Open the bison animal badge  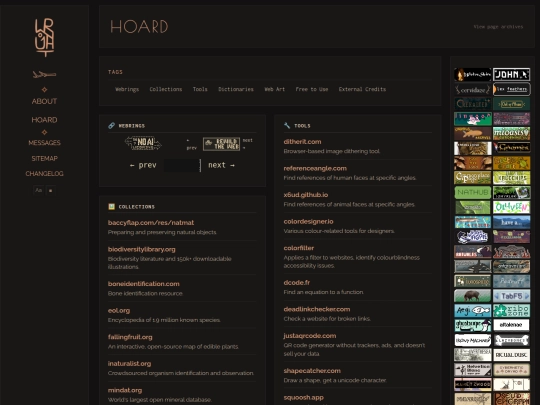point(472,296)
